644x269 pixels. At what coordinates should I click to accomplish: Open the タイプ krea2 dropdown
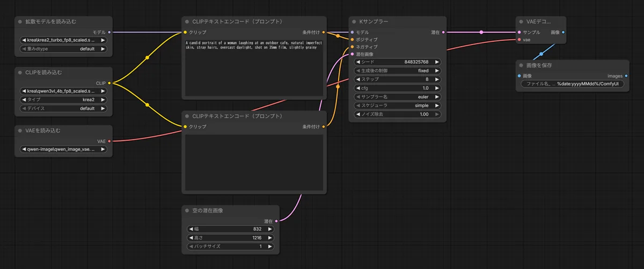point(63,100)
